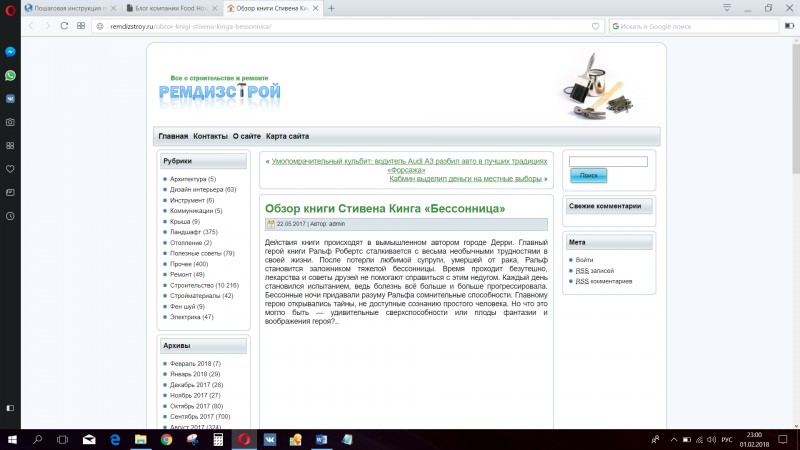Screen dimensions: 800x450
Task: Open the previous post link about Audi A3
Action: coord(409,165)
